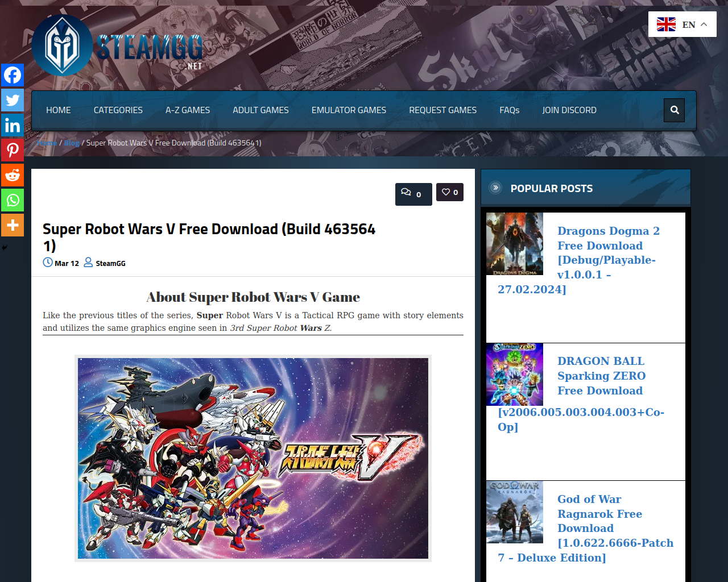Click the SteamGG logo
This screenshot has width=728, height=582.
117,45
